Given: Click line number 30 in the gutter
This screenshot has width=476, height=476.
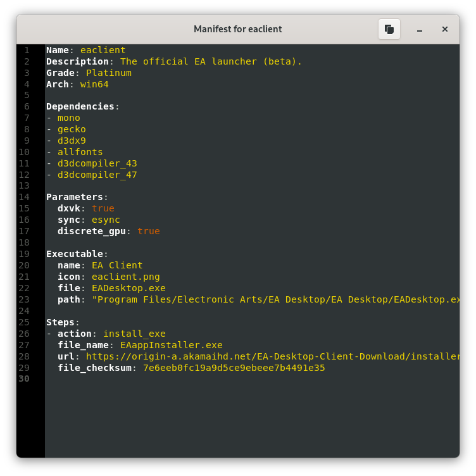Looking at the screenshot, I should tap(24, 379).
